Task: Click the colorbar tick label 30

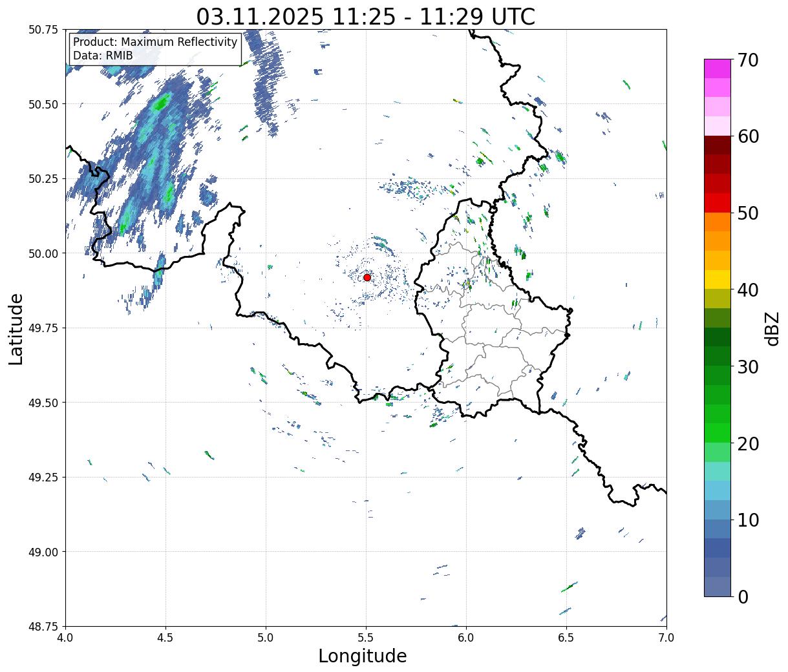Action: [x=748, y=366]
